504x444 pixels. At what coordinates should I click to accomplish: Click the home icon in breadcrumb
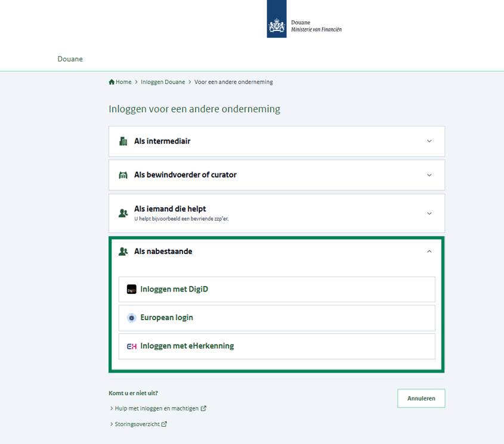(112, 82)
